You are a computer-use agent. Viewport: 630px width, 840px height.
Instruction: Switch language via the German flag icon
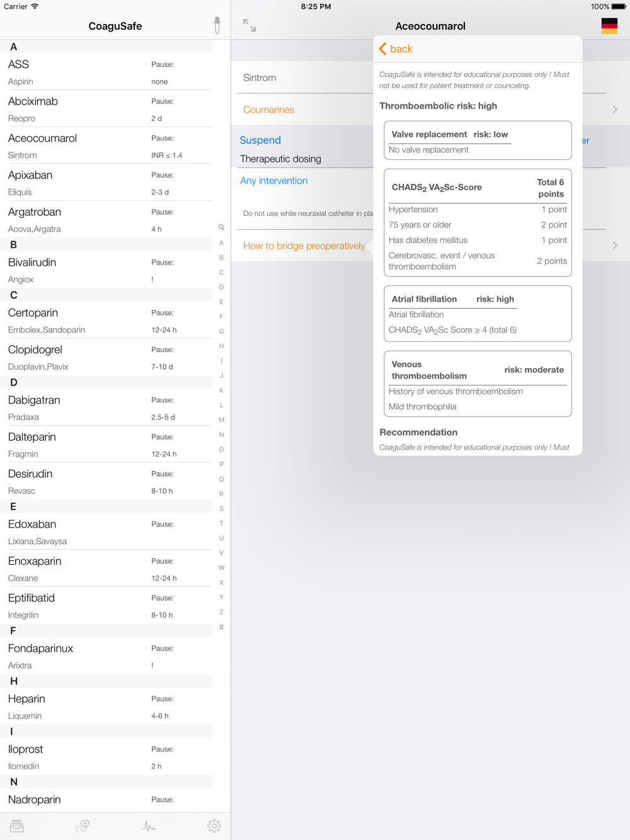pyautogui.click(x=609, y=26)
